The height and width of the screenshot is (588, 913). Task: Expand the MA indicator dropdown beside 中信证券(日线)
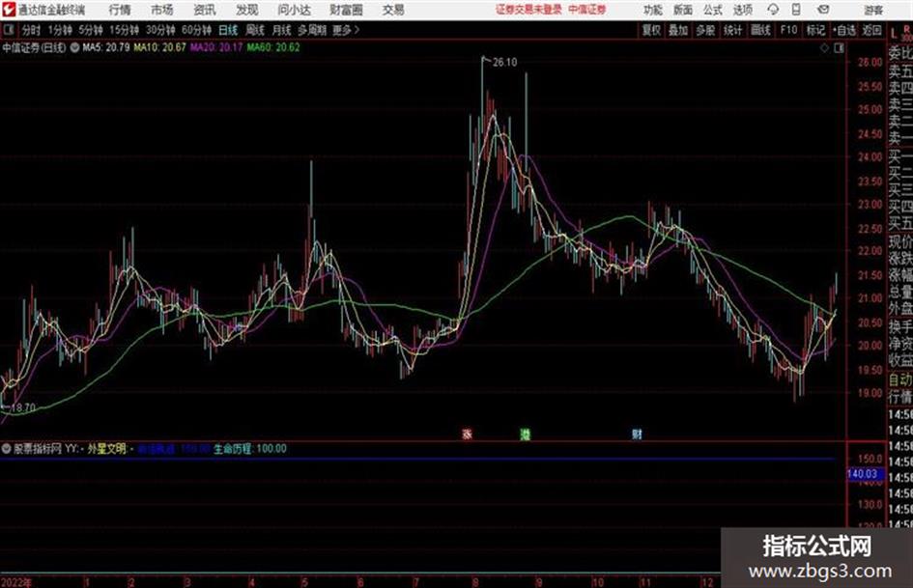pos(74,47)
